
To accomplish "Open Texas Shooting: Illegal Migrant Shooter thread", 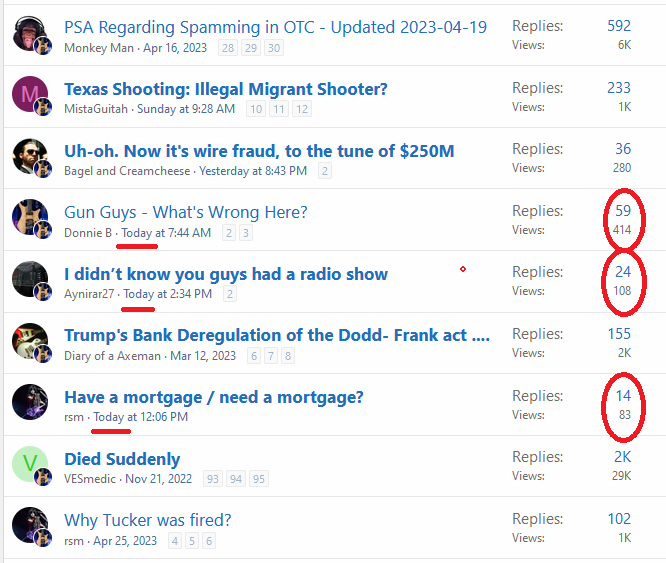I will [225, 89].
